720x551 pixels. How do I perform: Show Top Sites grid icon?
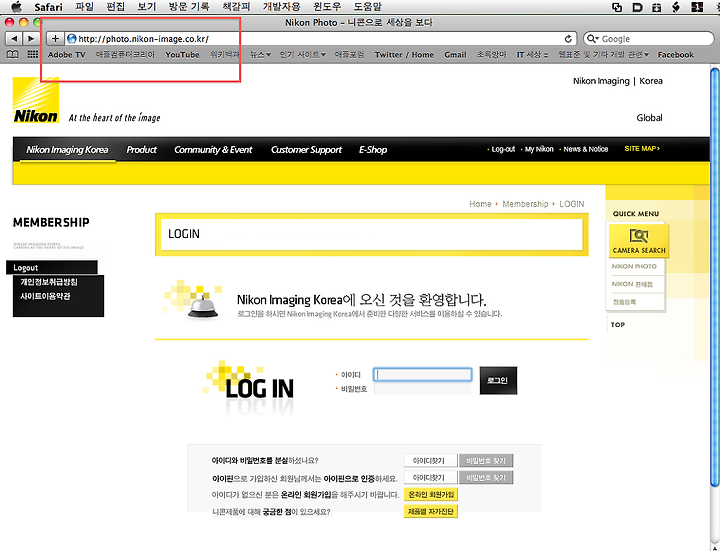click(33, 54)
